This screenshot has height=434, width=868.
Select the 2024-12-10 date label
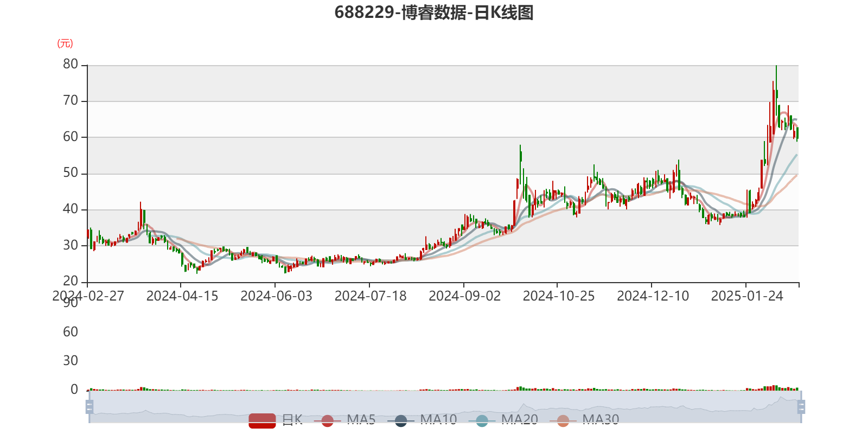[653, 296]
